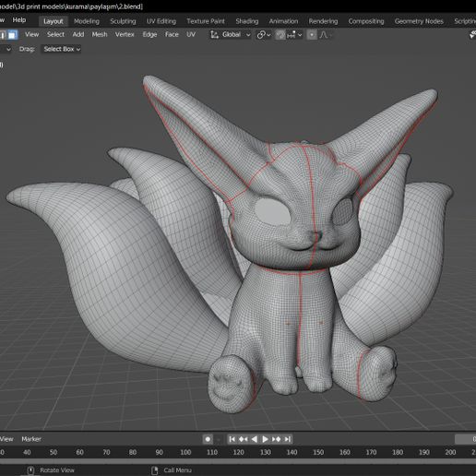Switch to UV Editing workspace
Viewport: 476px width, 476px height.
pos(161,21)
